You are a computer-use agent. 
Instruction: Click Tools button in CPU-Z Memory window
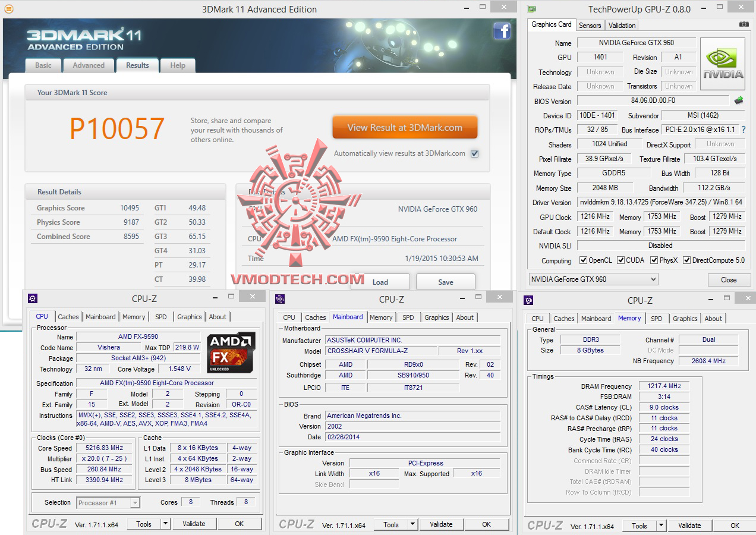click(640, 525)
